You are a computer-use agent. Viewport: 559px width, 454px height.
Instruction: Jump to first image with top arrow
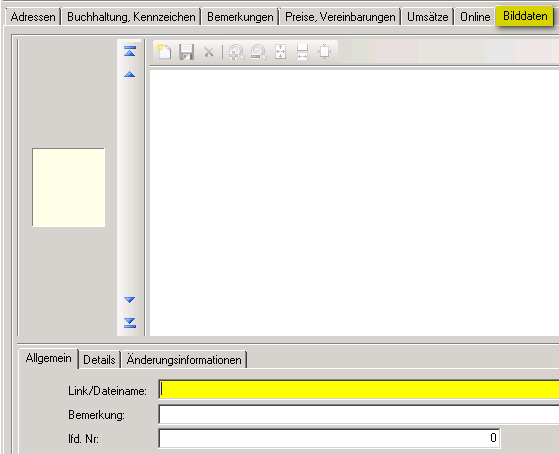pyautogui.click(x=130, y=51)
